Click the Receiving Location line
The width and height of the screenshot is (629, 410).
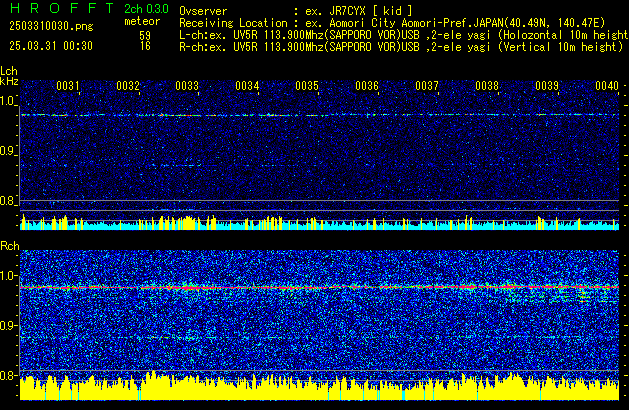[392, 23]
